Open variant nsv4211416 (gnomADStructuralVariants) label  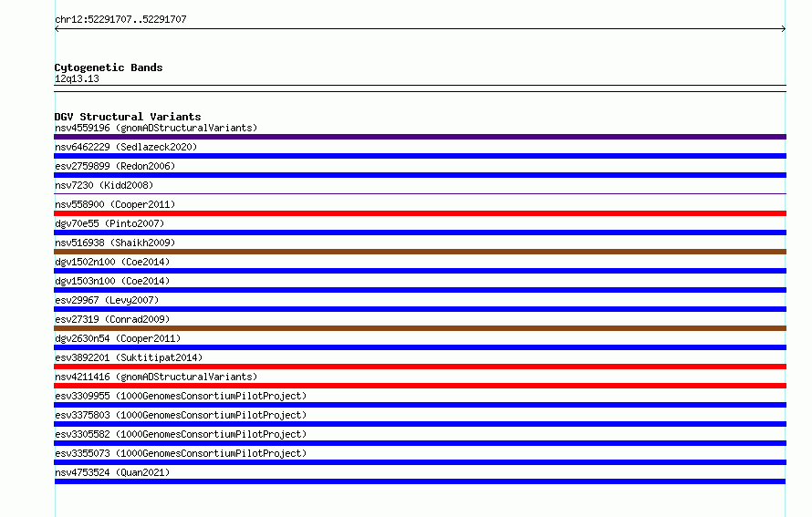tap(156, 377)
